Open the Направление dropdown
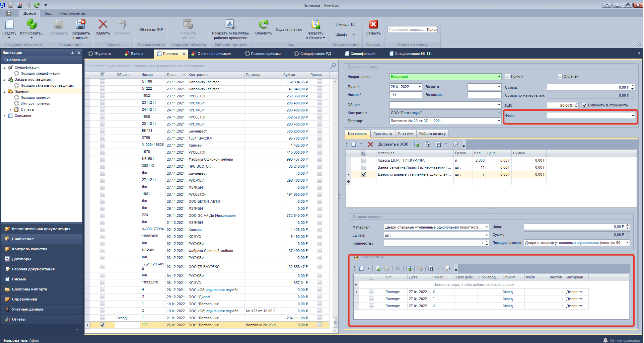Viewport: 644px width, 343px height. click(499, 77)
